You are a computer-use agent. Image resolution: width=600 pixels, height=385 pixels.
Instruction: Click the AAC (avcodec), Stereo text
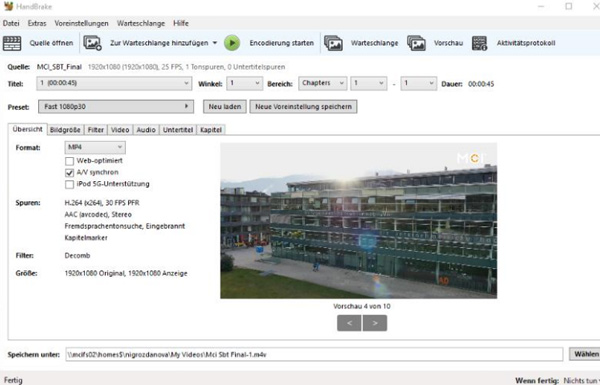pyautogui.click(x=98, y=214)
